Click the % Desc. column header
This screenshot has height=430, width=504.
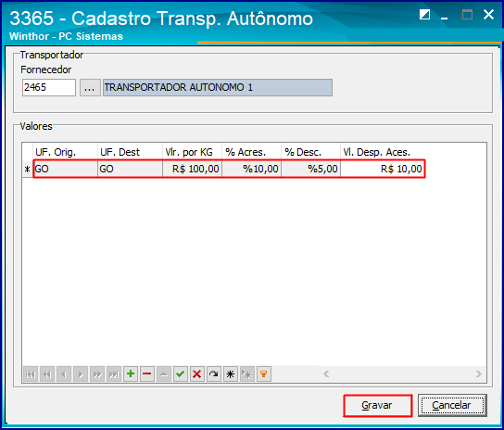tap(310, 152)
